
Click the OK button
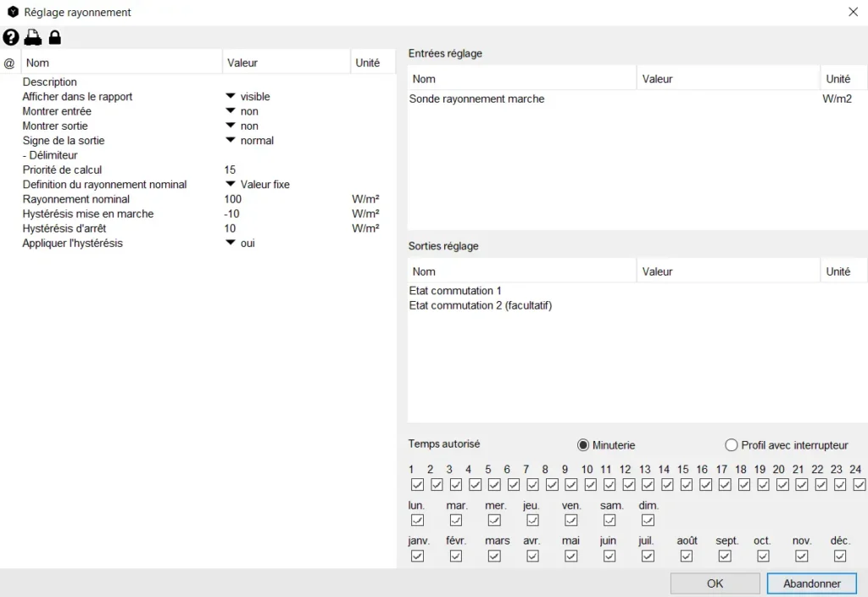pyautogui.click(x=715, y=583)
